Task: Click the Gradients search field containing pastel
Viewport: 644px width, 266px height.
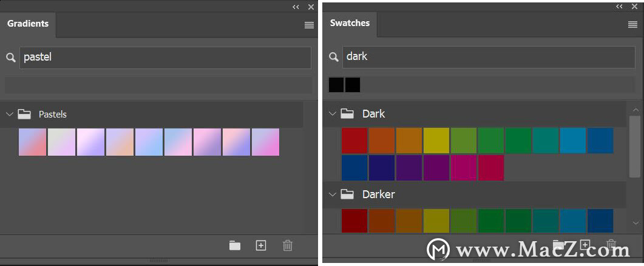Action: click(x=165, y=58)
